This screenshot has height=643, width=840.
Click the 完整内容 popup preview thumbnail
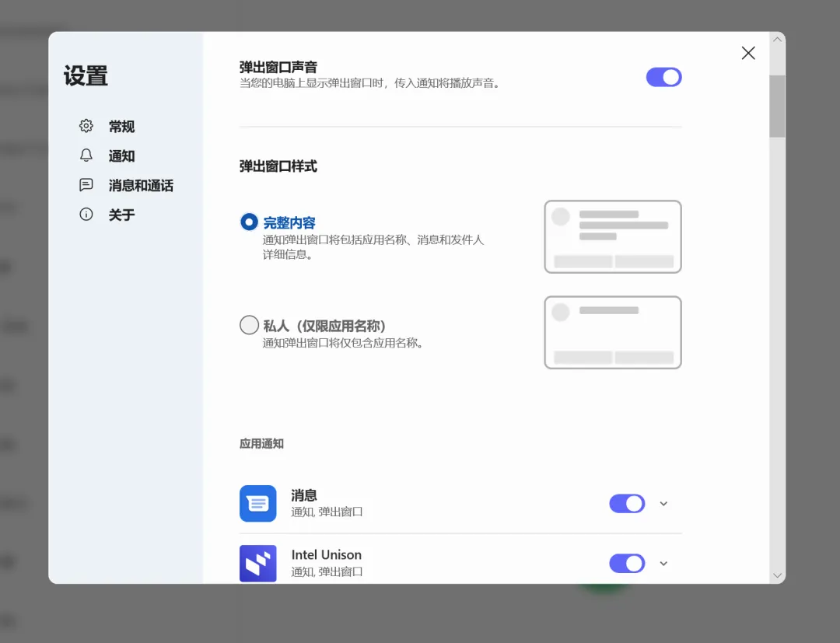click(x=613, y=236)
